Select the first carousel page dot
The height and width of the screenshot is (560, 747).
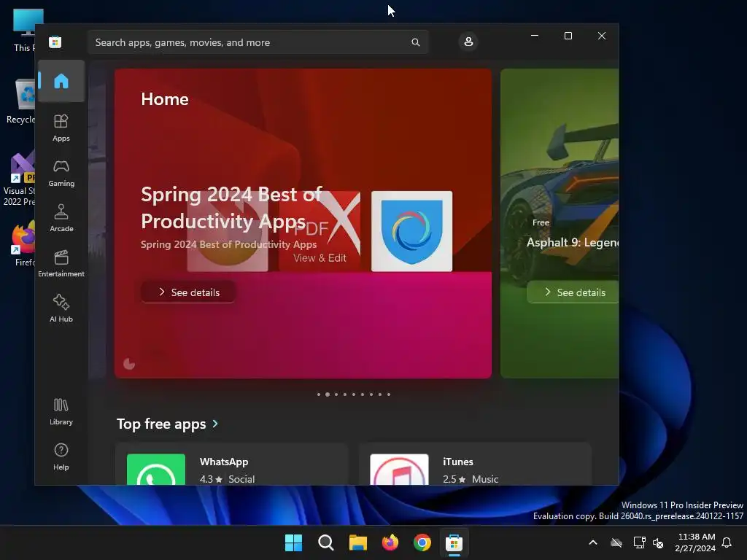click(319, 394)
